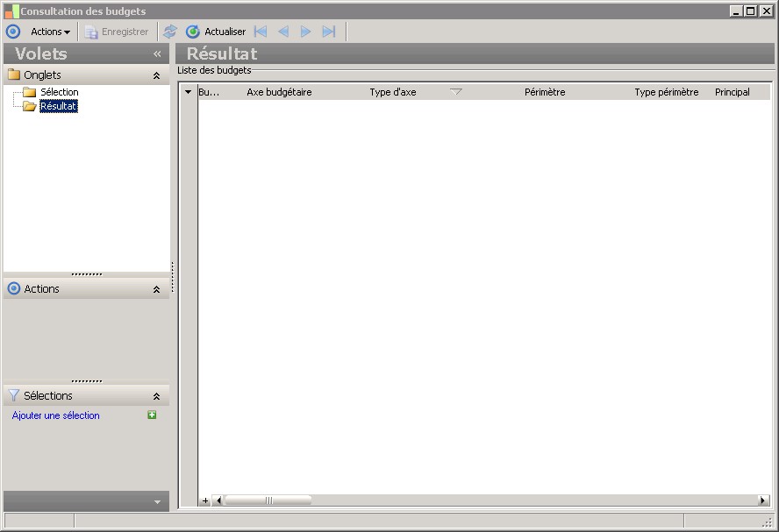Sort by the Bu... column header
779x532 pixels.
[209, 92]
